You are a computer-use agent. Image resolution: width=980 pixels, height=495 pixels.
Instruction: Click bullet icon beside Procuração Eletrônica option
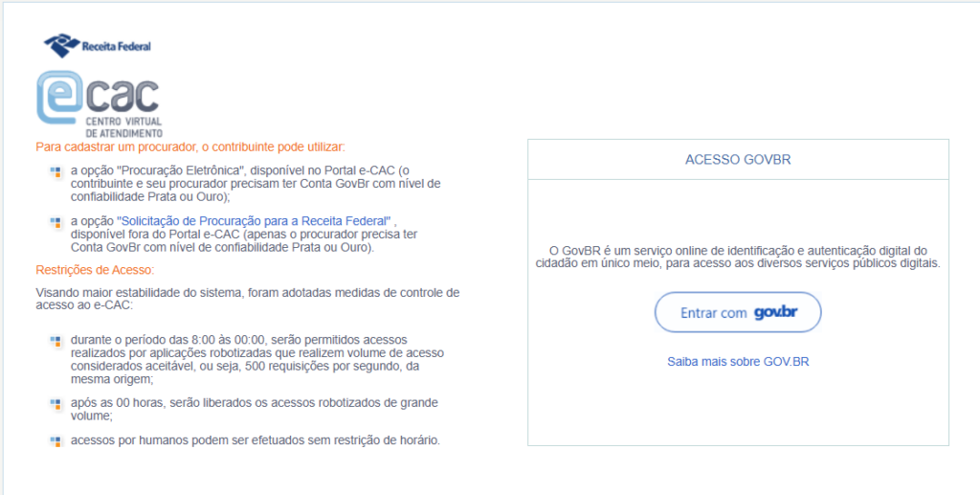(55, 171)
